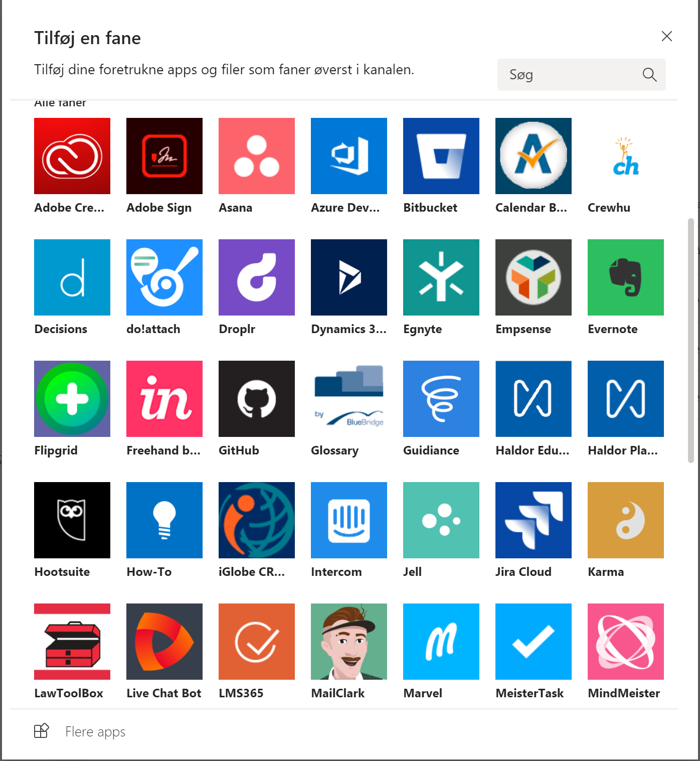The width and height of the screenshot is (700, 761).
Task: Click the Flere apps store icon
Action: [x=42, y=731]
